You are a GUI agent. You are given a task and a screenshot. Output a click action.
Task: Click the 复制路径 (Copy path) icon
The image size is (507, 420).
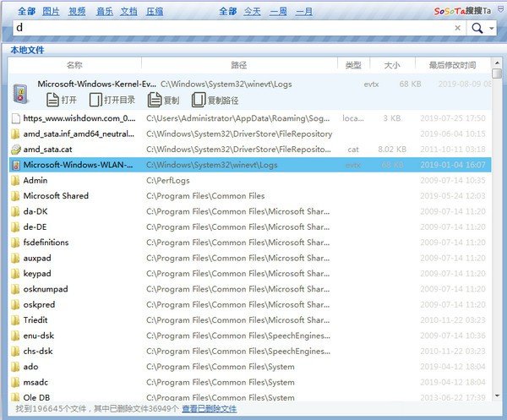[198, 100]
